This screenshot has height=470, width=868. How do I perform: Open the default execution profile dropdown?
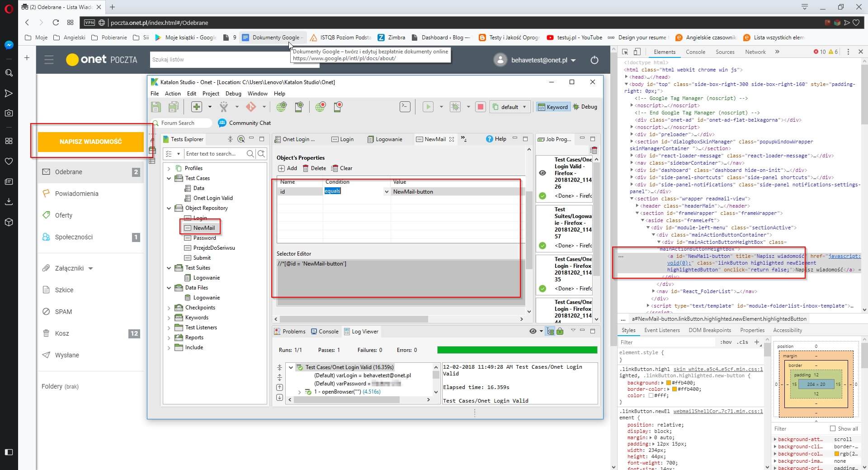click(x=510, y=107)
